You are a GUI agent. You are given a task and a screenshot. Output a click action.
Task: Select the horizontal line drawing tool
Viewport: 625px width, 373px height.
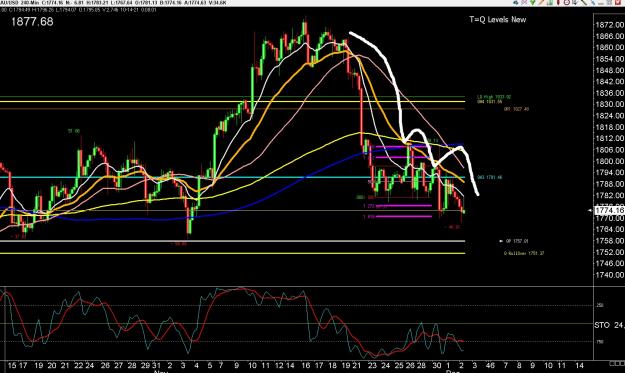601,3
